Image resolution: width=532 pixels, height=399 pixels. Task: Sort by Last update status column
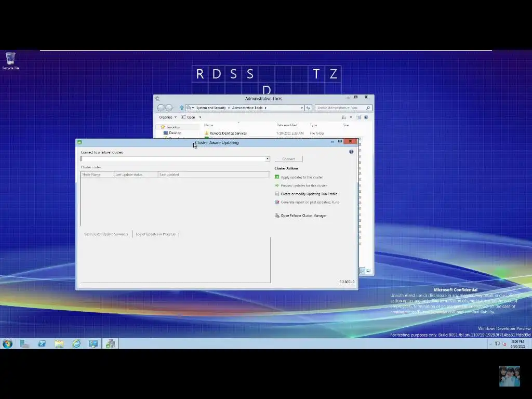point(136,175)
